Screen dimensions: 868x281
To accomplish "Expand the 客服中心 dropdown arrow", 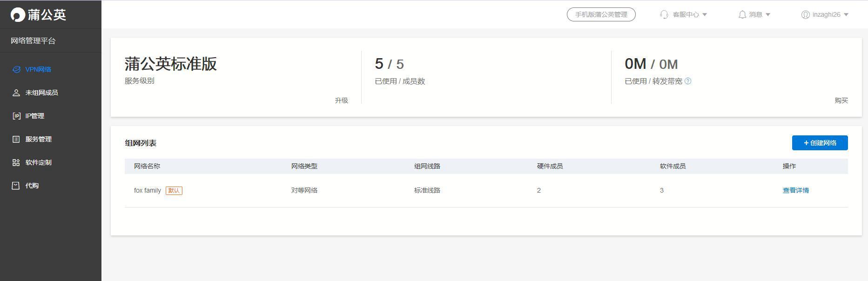I will tap(705, 15).
